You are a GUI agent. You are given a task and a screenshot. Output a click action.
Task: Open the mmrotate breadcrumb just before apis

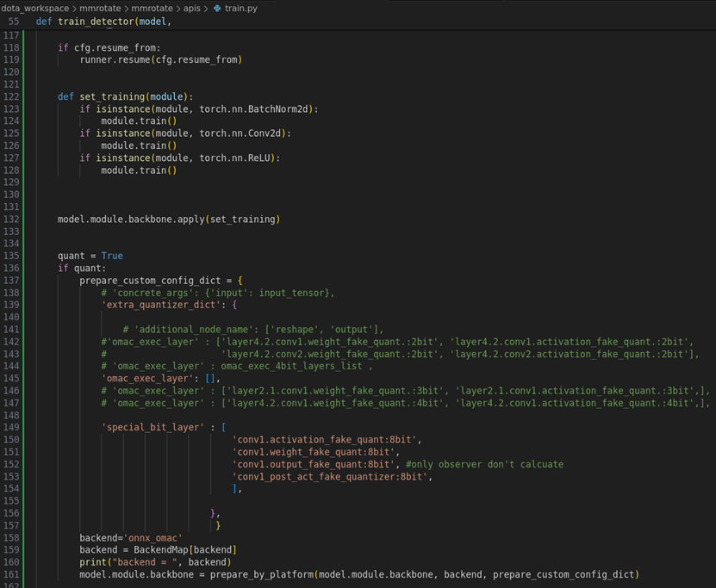coord(151,8)
